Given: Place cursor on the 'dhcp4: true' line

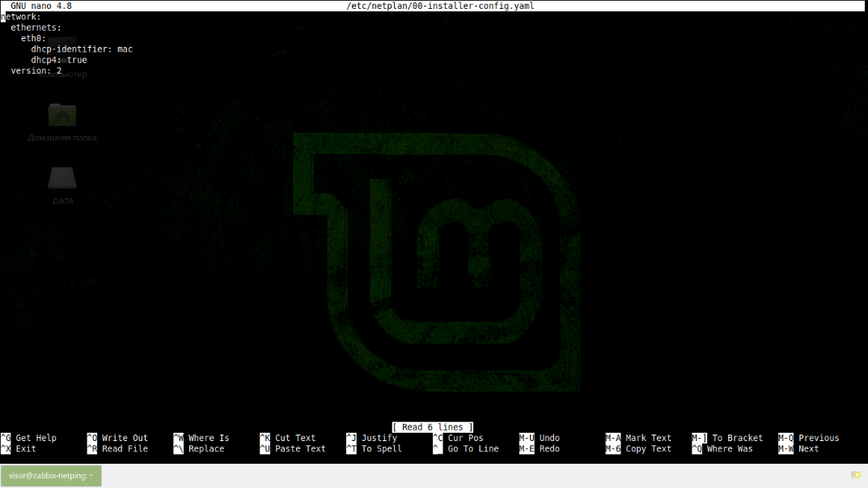Looking at the screenshot, I should click(x=59, y=60).
